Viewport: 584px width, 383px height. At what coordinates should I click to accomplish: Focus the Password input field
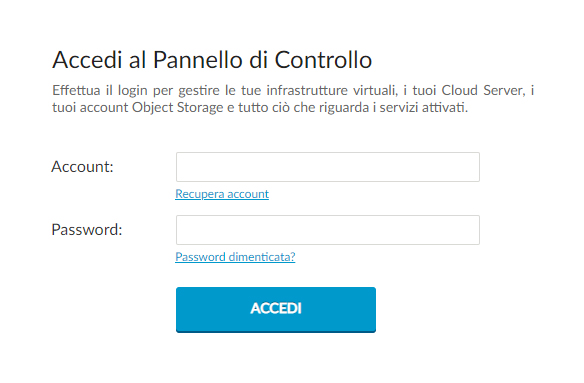point(328,230)
